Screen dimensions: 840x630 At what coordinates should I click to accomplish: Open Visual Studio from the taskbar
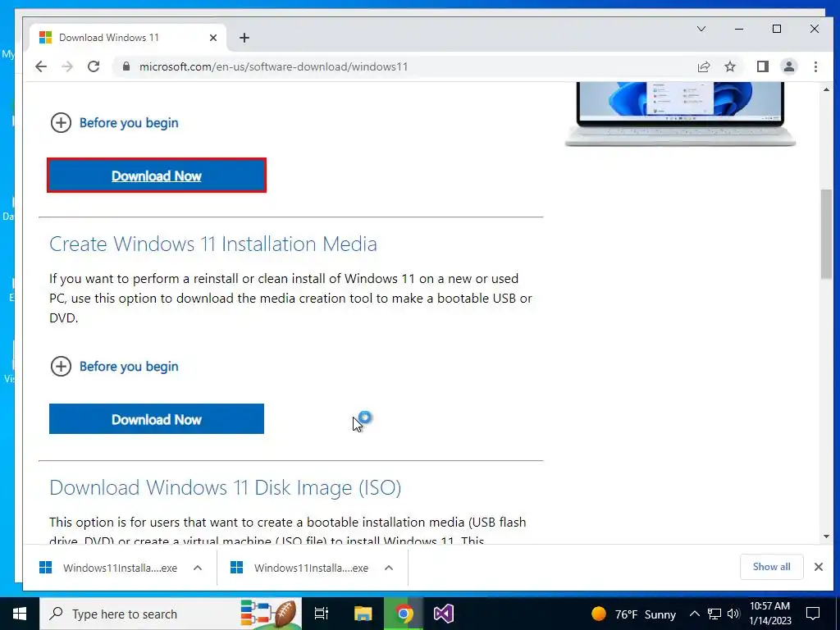point(444,614)
